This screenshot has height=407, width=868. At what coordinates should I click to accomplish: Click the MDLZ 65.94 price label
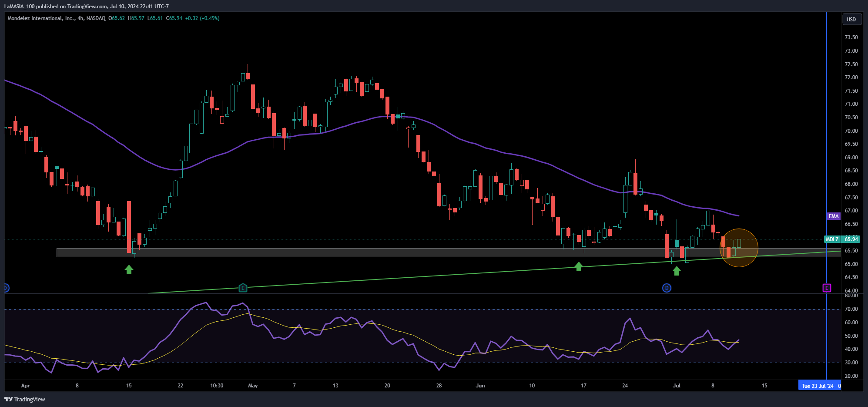[x=842, y=239]
